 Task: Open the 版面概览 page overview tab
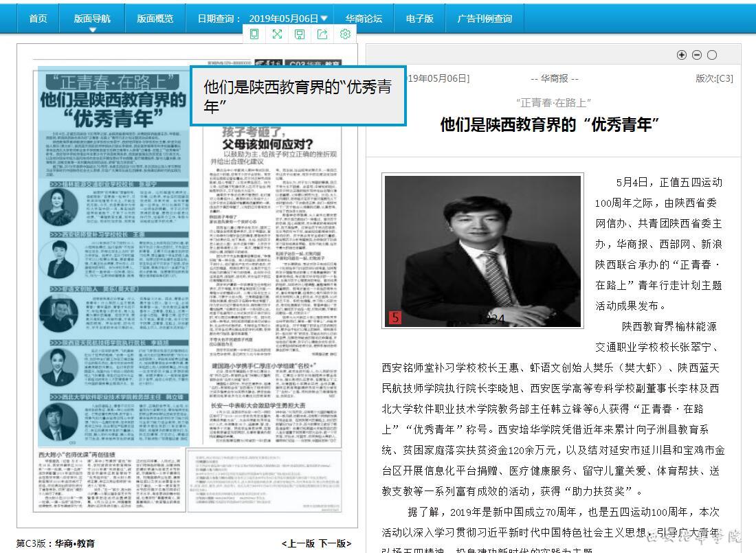pos(155,19)
